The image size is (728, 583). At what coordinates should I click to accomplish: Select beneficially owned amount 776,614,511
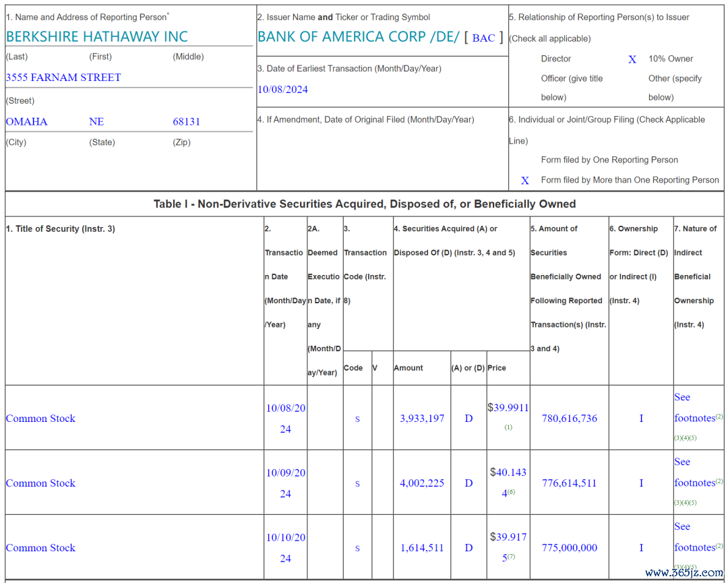coord(569,483)
